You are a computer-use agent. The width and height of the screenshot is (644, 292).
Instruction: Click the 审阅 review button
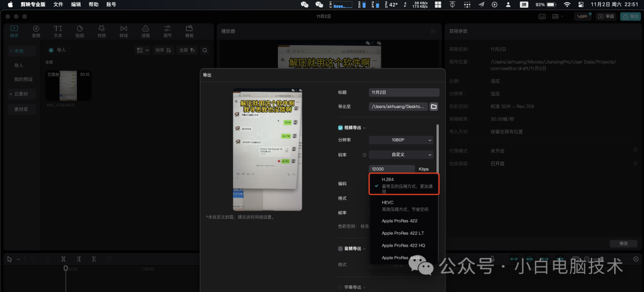coord(606,17)
